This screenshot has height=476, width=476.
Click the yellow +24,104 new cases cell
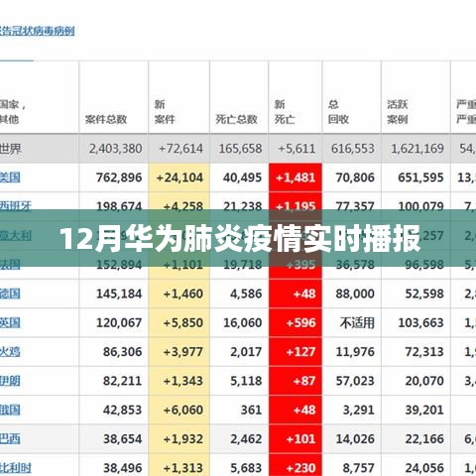click(179, 178)
